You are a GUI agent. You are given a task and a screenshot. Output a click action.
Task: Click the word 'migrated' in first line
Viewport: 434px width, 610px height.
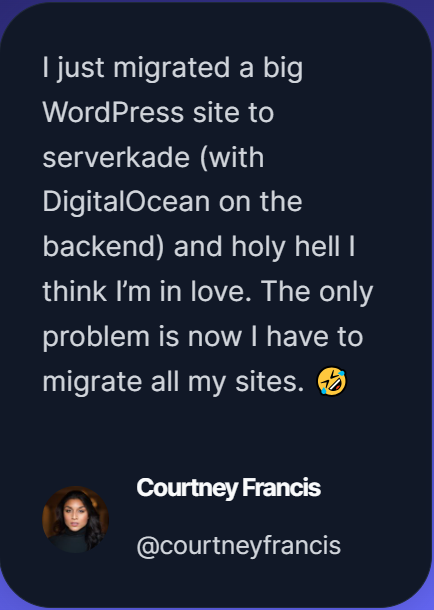click(172, 68)
